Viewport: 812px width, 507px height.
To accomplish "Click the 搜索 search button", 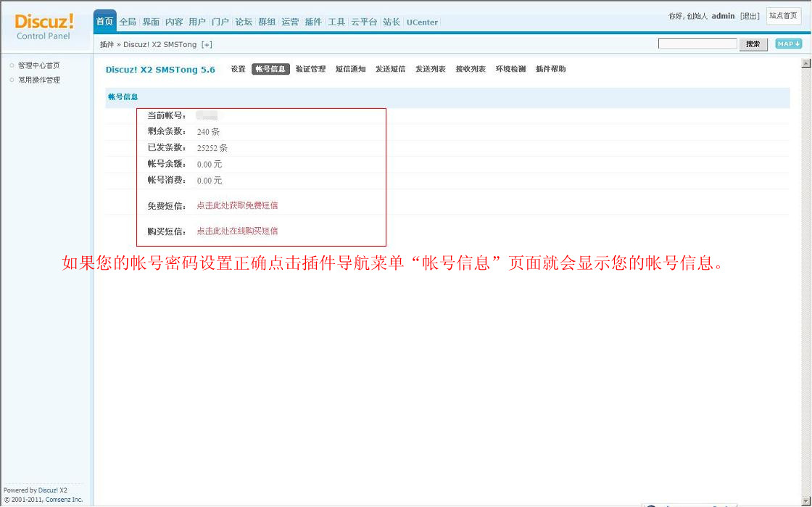I will pos(753,44).
